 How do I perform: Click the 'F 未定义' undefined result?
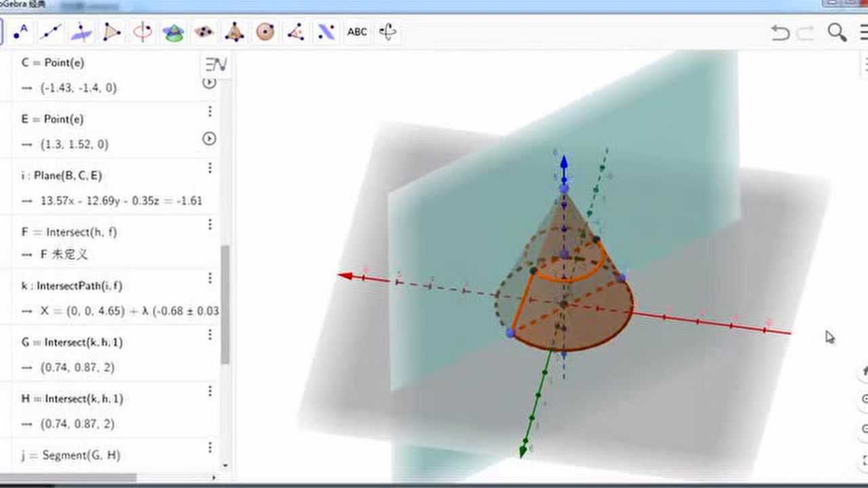tap(64, 254)
